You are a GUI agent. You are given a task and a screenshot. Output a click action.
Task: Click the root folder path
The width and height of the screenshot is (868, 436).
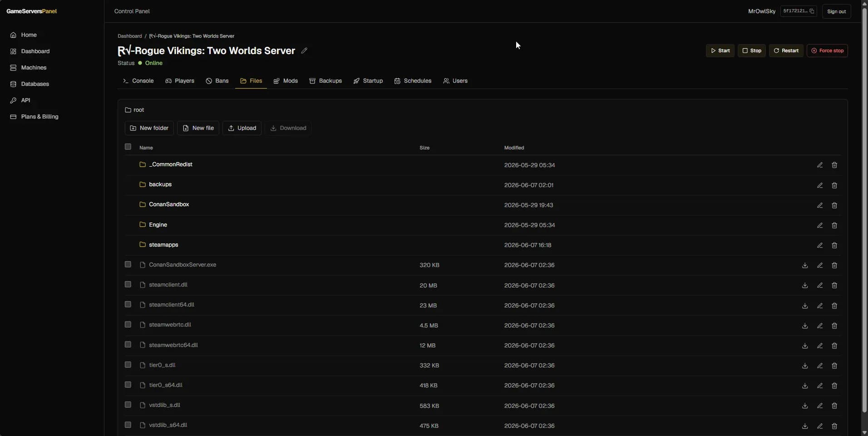tap(135, 110)
